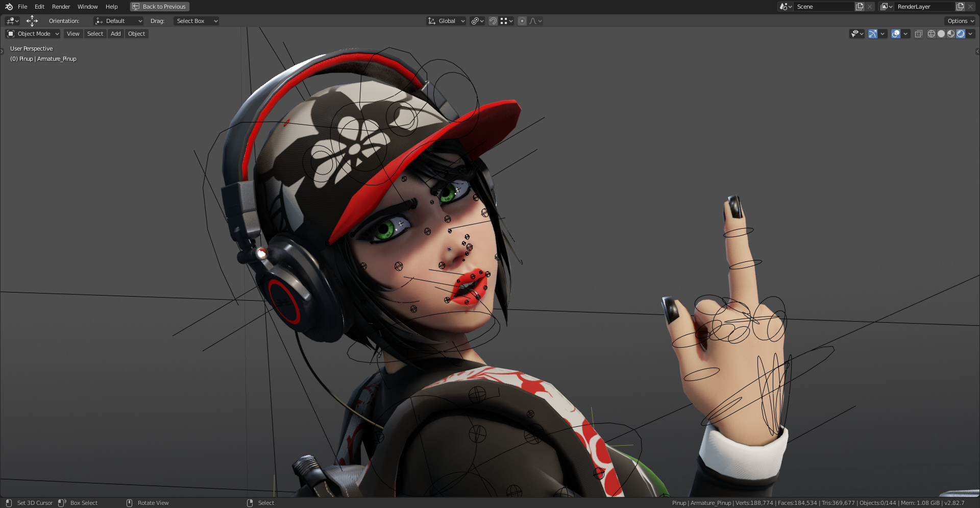The image size is (980, 508).
Task: Click the Tris:369,677 status entry
Action: click(838, 503)
